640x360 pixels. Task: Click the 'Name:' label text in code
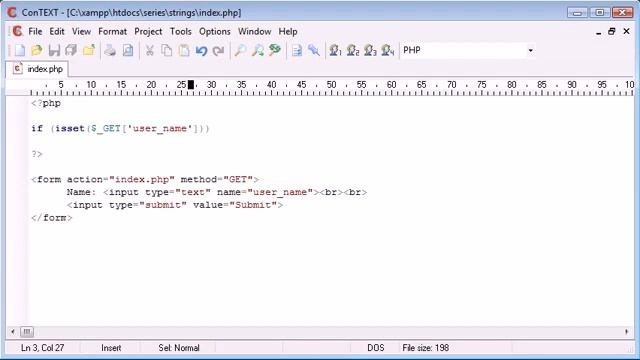coord(81,192)
